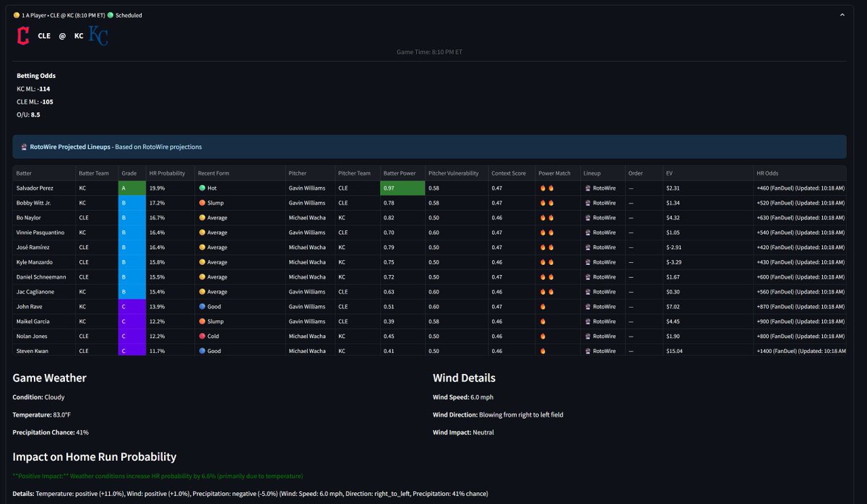
Task: Select the Salvador Perez batter cell
Action: pyautogui.click(x=43, y=188)
